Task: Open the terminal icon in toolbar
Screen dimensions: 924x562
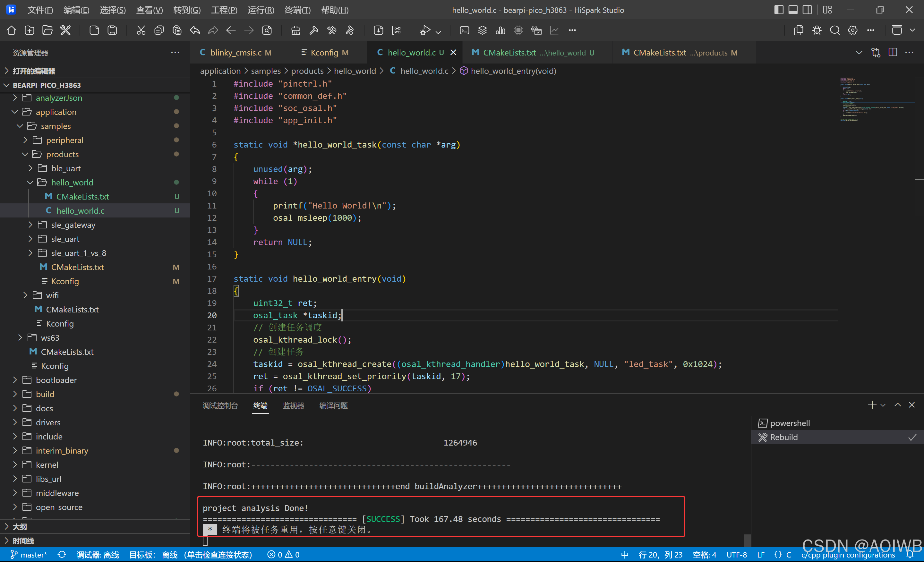Action: [464, 30]
